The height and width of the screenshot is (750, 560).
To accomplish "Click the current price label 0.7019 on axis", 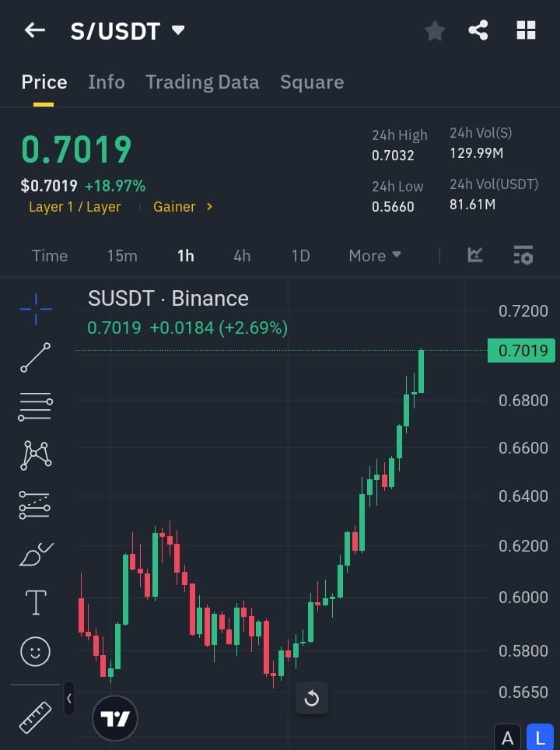I will point(521,351).
